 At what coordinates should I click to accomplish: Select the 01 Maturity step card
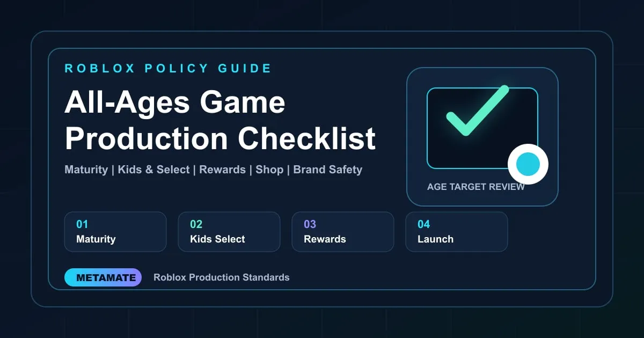point(115,232)
